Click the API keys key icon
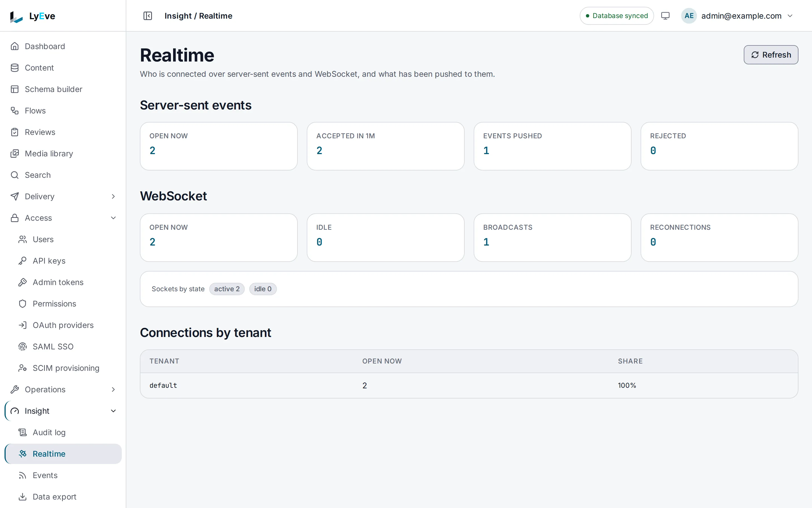The width and height of the screenshot is (812, 508). point(23,261)
